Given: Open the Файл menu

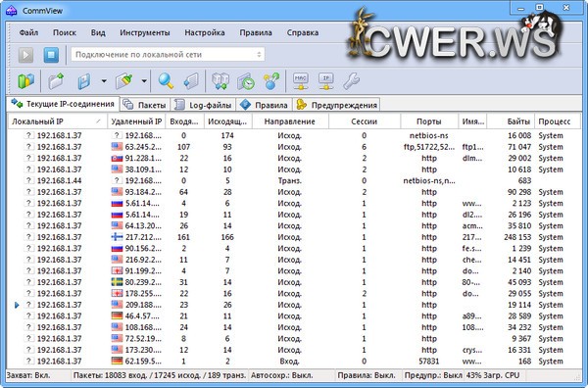Looking at the screenshot, I should [28, 32].
